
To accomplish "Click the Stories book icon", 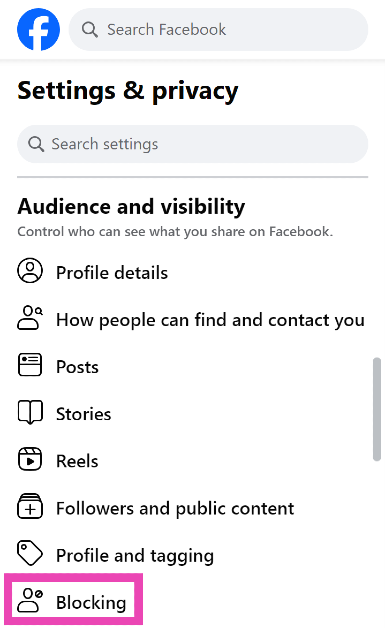I will (x=30, y=412).
